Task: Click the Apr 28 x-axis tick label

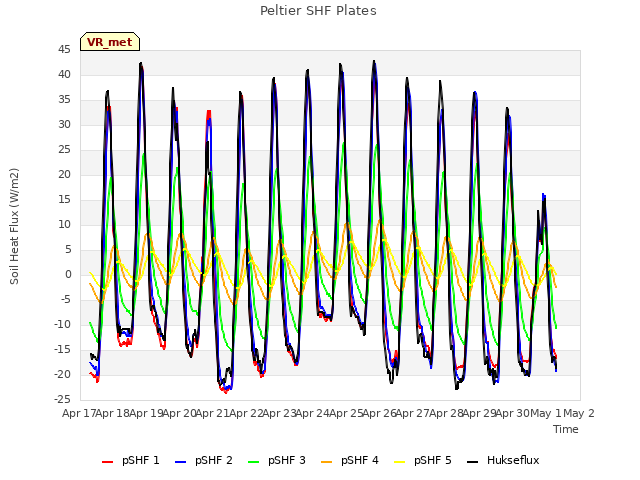Action: (x=446, y=413)
